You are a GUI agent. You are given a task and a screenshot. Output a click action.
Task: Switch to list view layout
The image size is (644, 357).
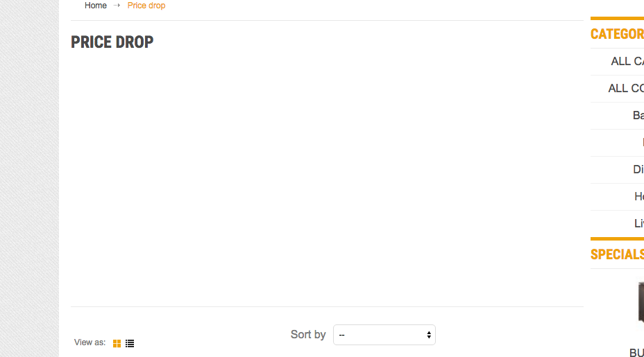point(130,343)
